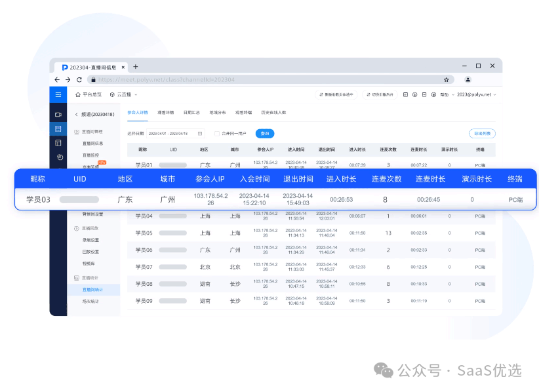Click the 导出列表 export button

point(481,133)
